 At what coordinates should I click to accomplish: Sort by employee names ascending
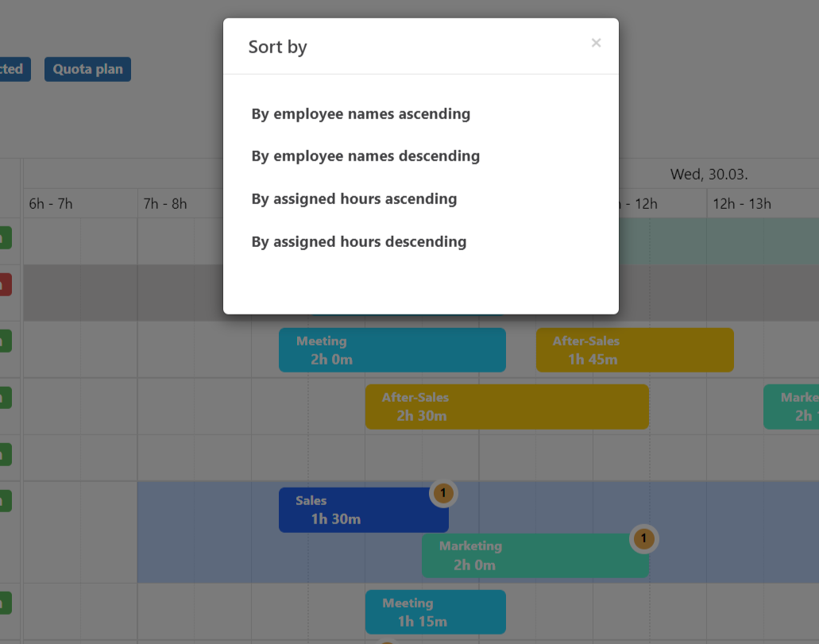[x=361, y=114]
